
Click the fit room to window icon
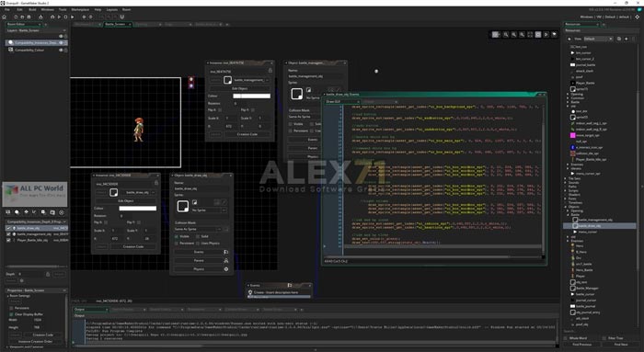(x=530, y=35)
